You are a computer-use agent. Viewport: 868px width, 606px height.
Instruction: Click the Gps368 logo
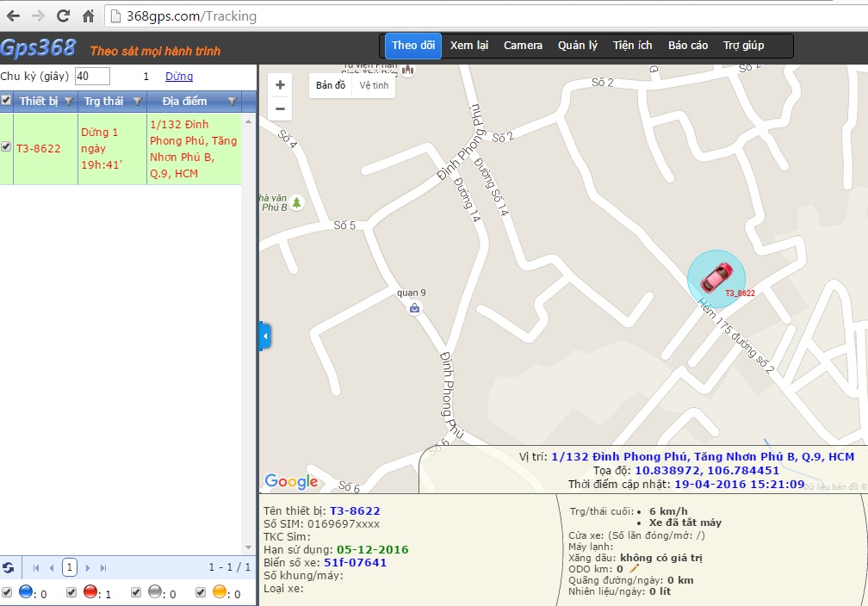click(38, 48)
